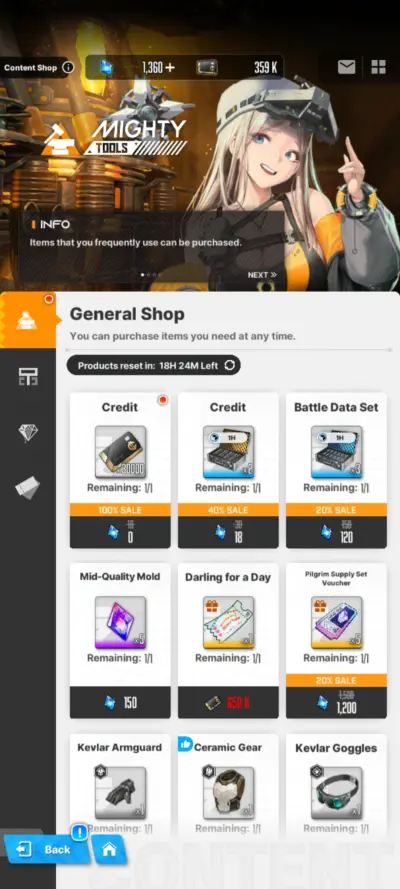
Task: Open the mail envelope icon
Action: 346,67
